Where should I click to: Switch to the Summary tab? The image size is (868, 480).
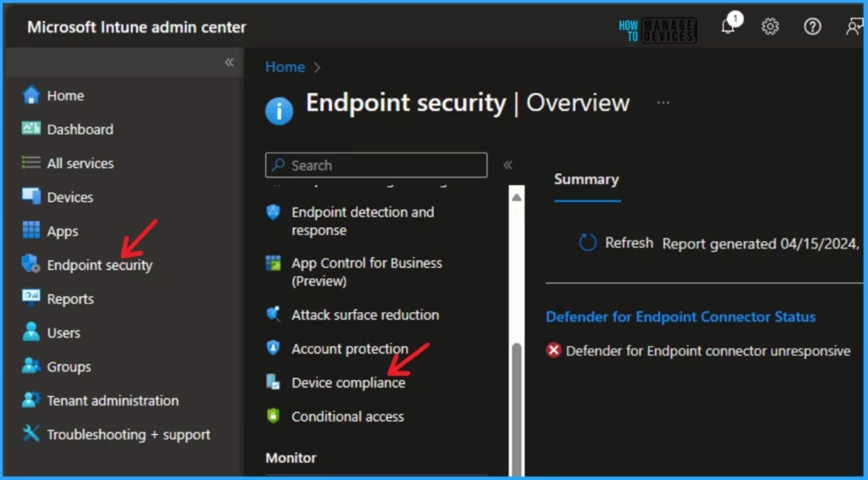587,180
